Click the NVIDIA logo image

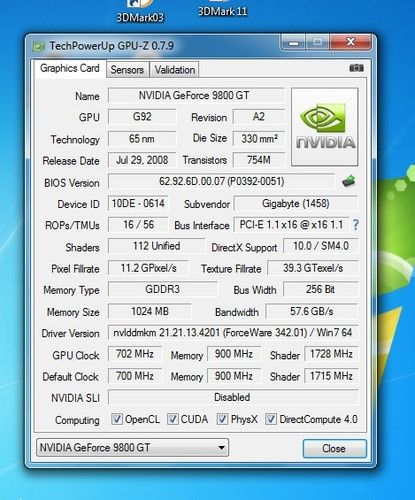(325, 127)
